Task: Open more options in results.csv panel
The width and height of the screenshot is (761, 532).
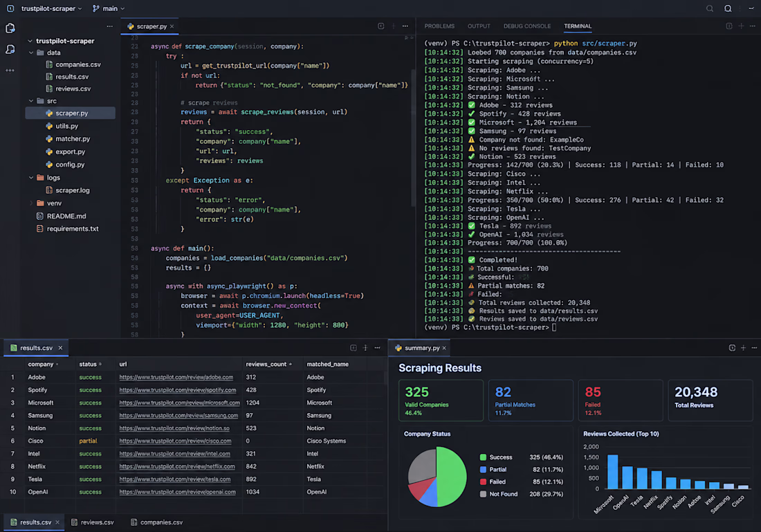Action: (x=377, y=348)
